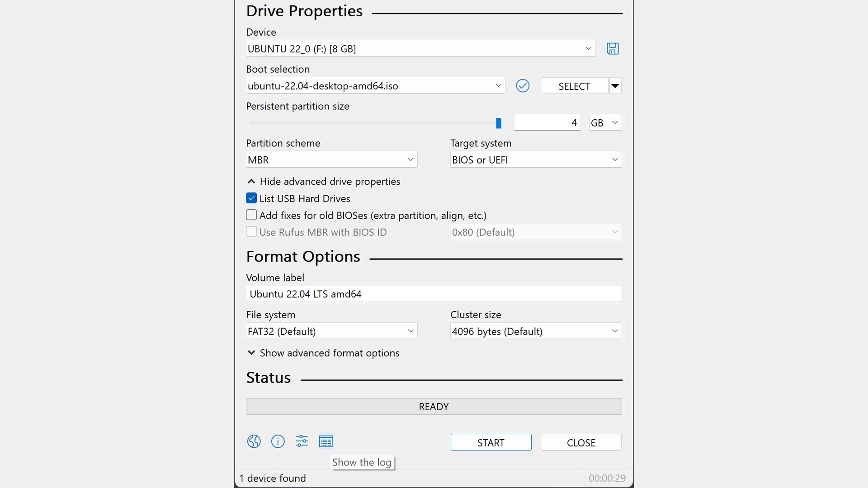This screenshot has width=868, height=488.
Task: Click the CLOSE button
Action: tap(581, 442)
